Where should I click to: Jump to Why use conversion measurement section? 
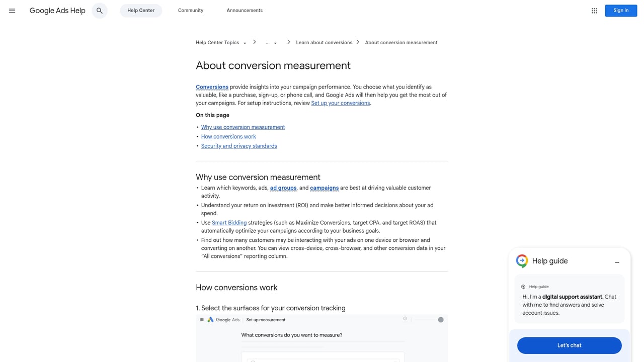click(x=243, y=127)
